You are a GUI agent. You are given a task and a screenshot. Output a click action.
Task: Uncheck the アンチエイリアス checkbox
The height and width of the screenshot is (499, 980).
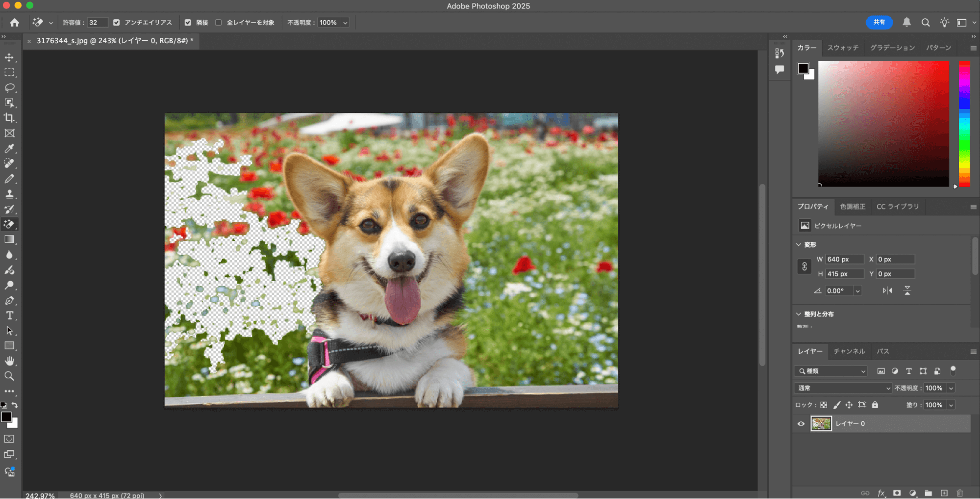[116, 23]
